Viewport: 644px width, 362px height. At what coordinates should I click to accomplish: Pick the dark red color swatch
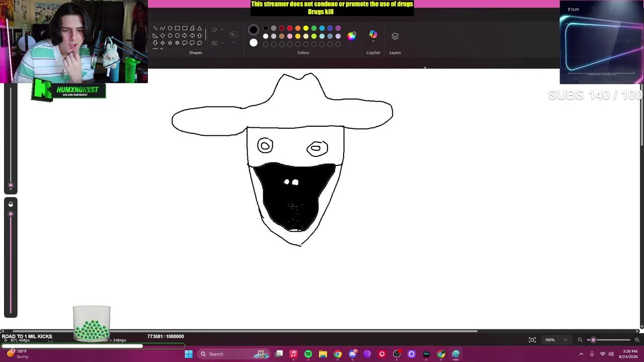tap(282, 28)
